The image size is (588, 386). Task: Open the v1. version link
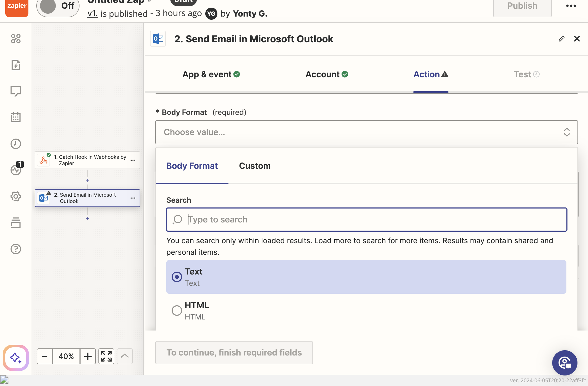tap(93, 13)
